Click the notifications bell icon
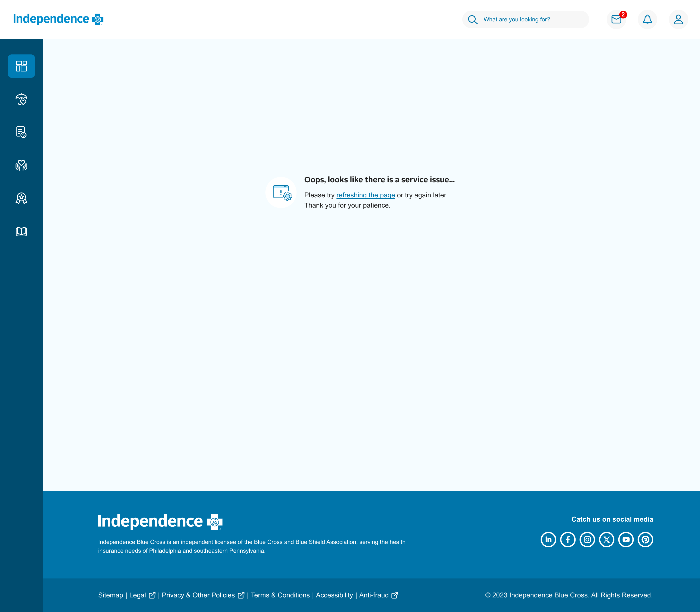This screenshot has width=700, height=612. (x=647, y=19)
